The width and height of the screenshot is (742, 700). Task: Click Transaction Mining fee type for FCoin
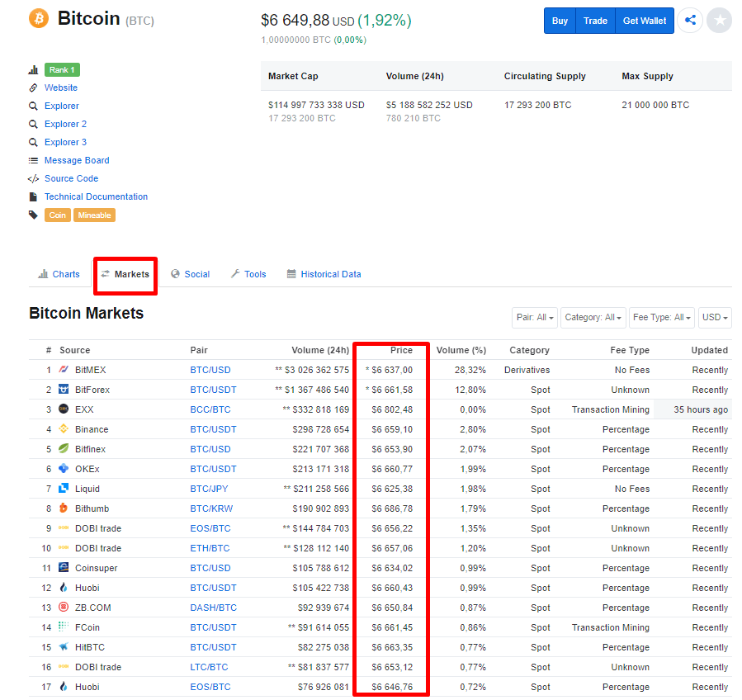point(611,627)
